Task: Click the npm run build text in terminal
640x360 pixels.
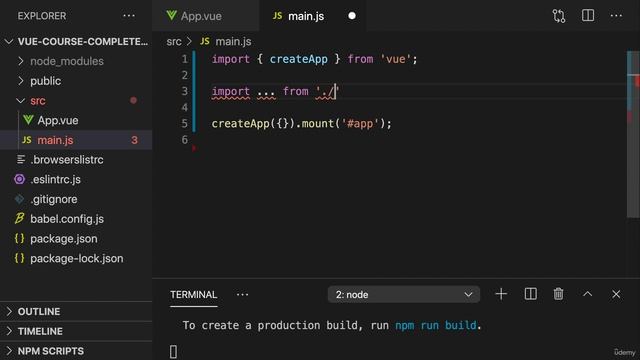Action: 436,325
